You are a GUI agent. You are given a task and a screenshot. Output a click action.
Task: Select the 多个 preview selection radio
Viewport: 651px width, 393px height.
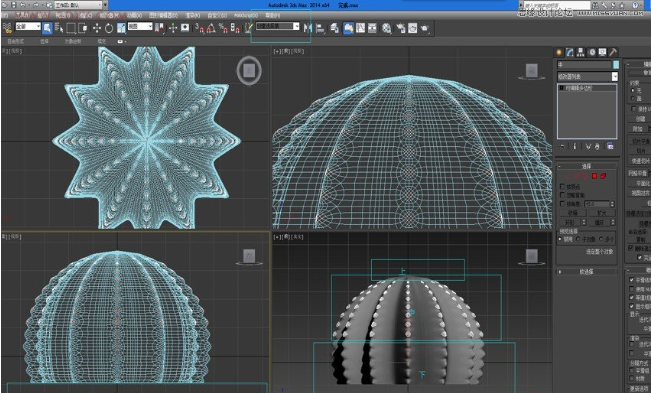(x=601, y=239)
